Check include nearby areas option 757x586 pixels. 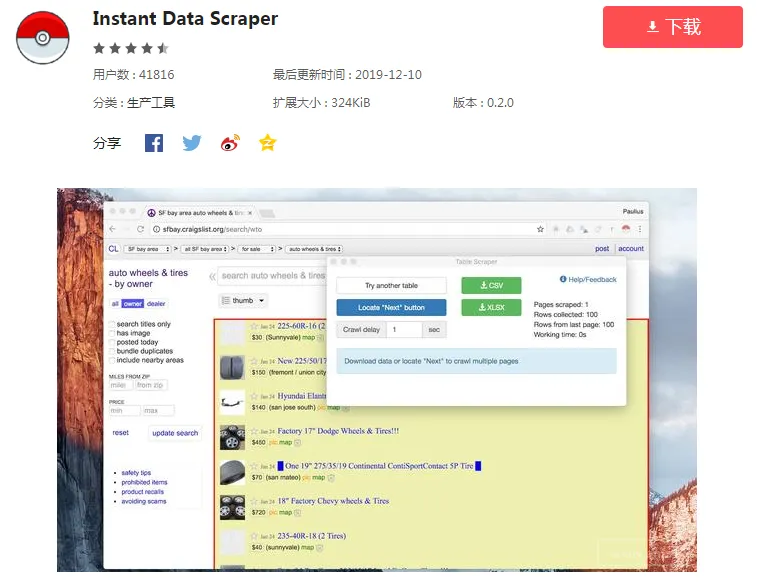[112, 361]
